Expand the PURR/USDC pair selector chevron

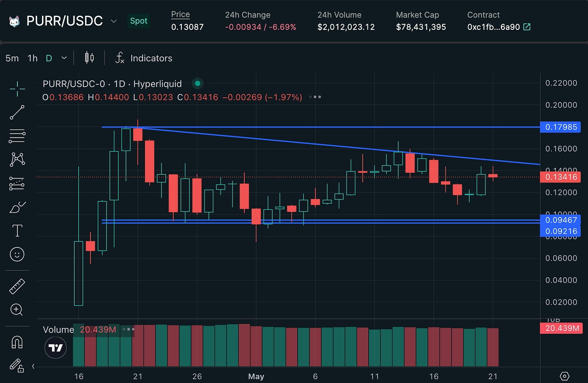(x=113, y=21)
